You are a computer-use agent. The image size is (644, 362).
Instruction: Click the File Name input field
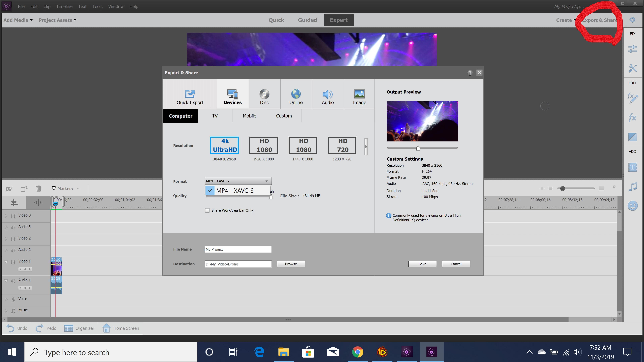(x=238, y=249)
